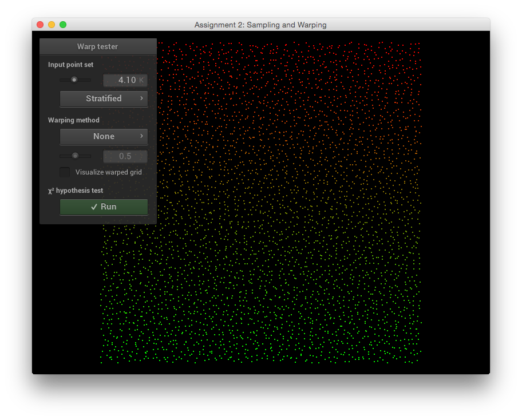The width and height of the screenshot is (522, 420).
Task: Click the warp parameter slider knob
Action: point(75,156)
